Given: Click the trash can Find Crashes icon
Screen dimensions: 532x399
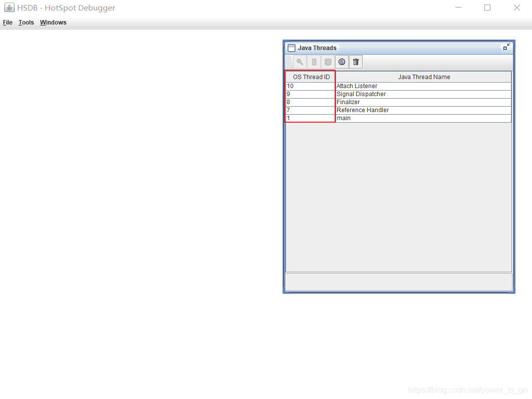Looking at the screenshot, I should [x=356, y=62].
